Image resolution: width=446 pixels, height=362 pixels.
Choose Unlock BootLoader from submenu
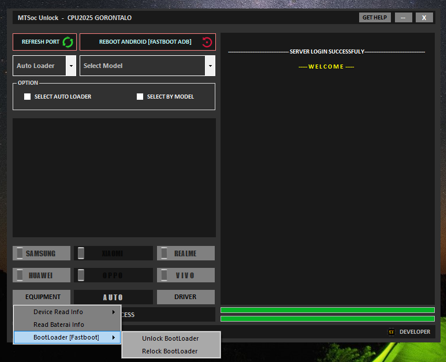click(x=171, y=339)
